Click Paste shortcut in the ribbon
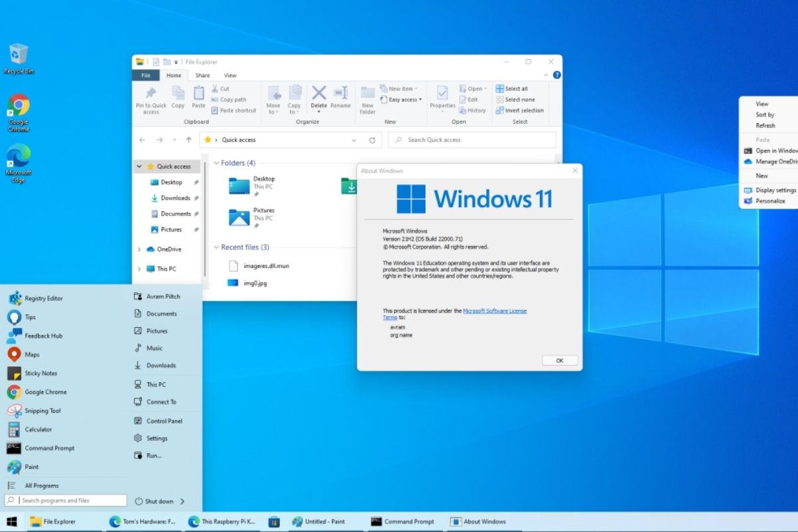This screenshot has height=532, width=798. [x=233, y=110]
